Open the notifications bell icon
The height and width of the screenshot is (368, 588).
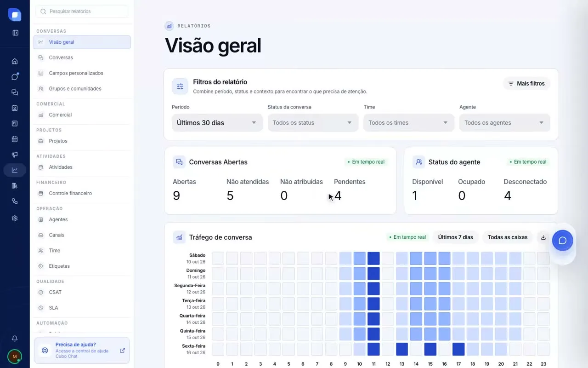(x=15, y=339)
